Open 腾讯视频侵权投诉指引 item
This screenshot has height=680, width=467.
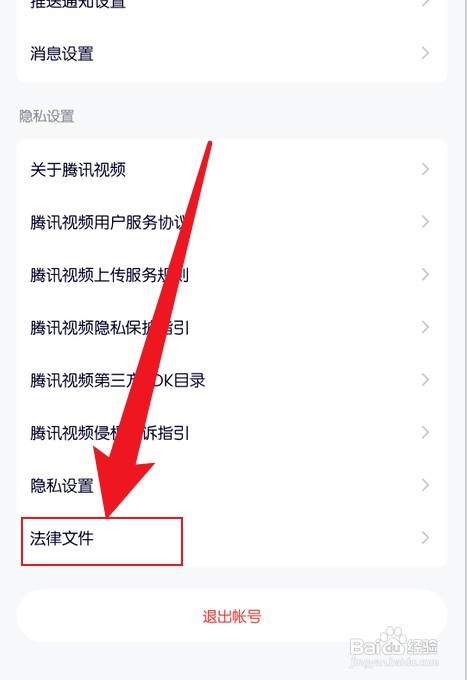coord(232,433)
